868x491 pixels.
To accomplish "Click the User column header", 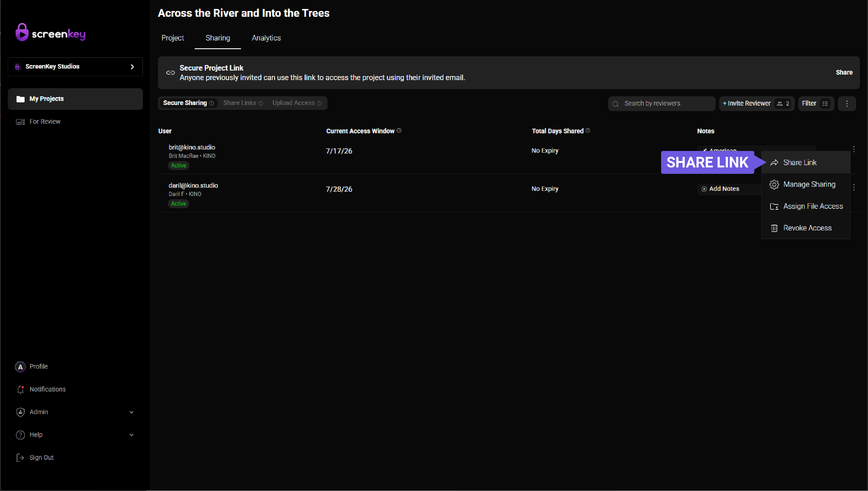I will click(x=165, y=131).
